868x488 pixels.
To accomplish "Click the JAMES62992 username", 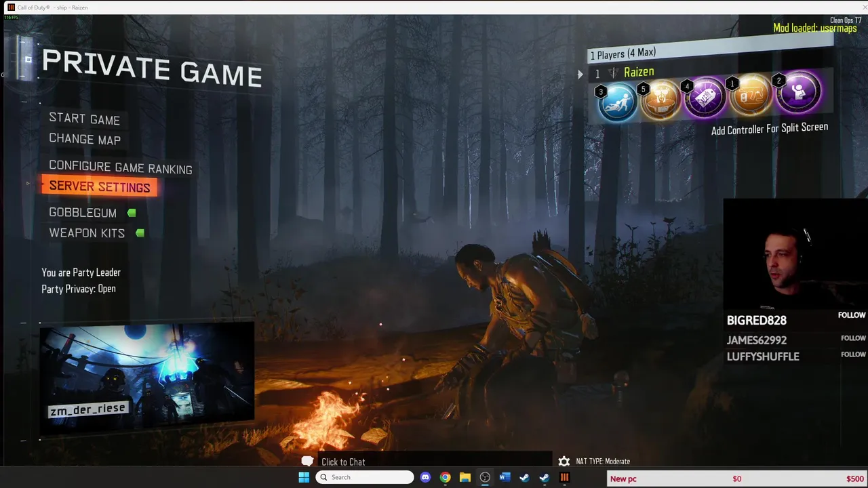I will coord(757,340).
